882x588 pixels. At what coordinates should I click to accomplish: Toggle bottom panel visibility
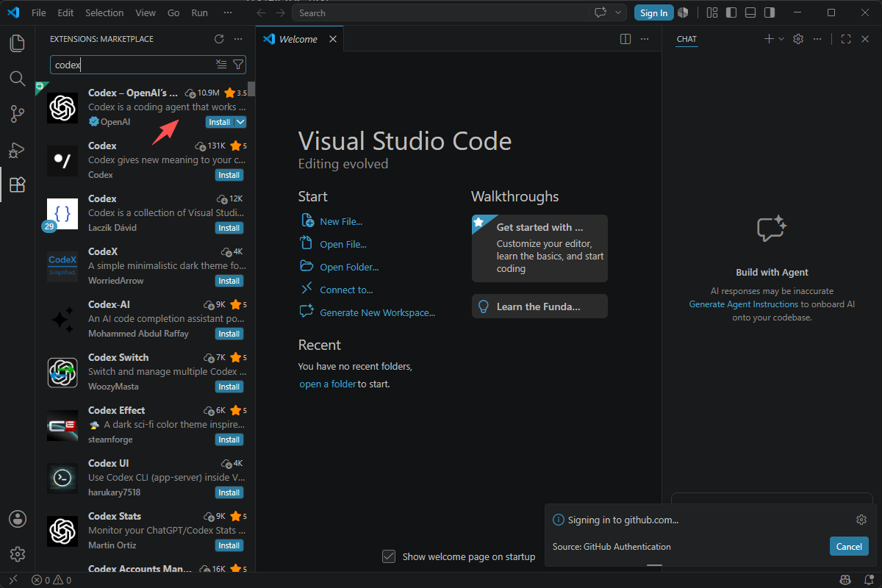tap(750, 12)
